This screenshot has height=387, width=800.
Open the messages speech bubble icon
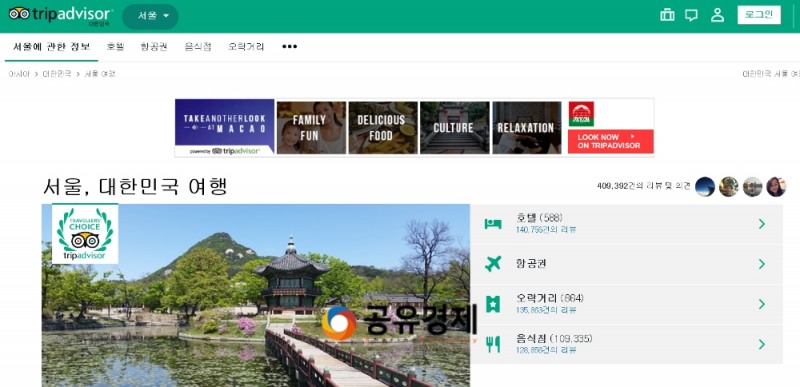pos(691,15)
